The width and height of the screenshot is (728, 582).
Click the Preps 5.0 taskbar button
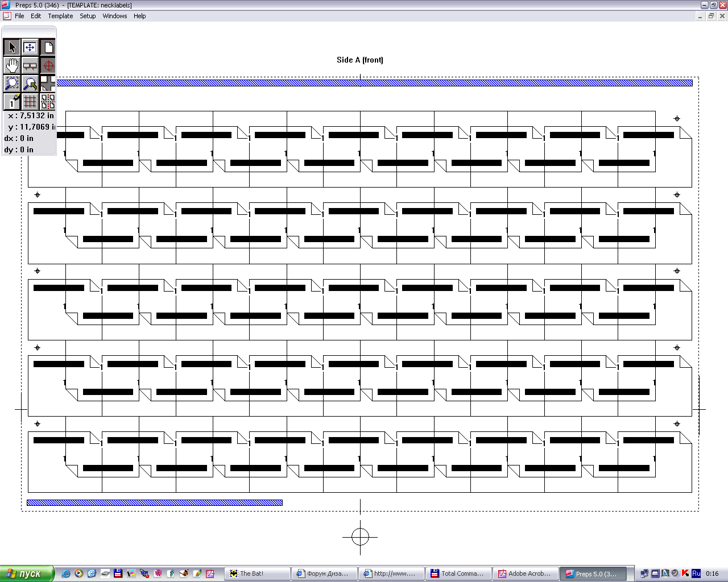pyautogui.click(x=593, y=574)
